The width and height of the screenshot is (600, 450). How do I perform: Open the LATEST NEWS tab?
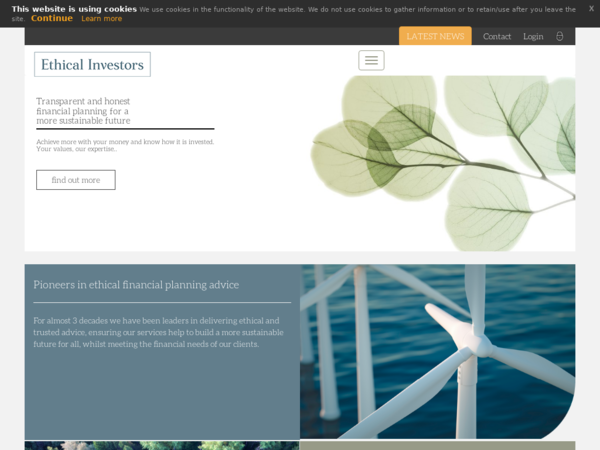[x=435, y=36]
